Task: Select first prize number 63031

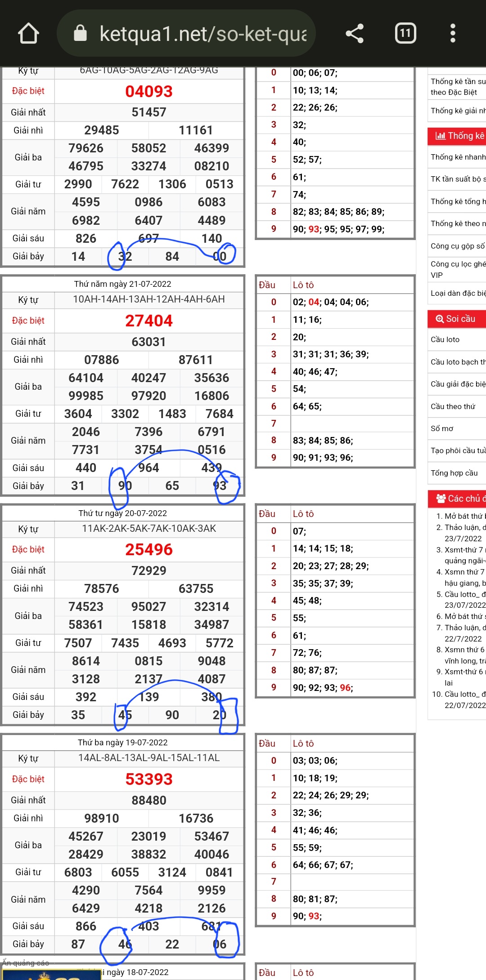Action: click(149, 342)
